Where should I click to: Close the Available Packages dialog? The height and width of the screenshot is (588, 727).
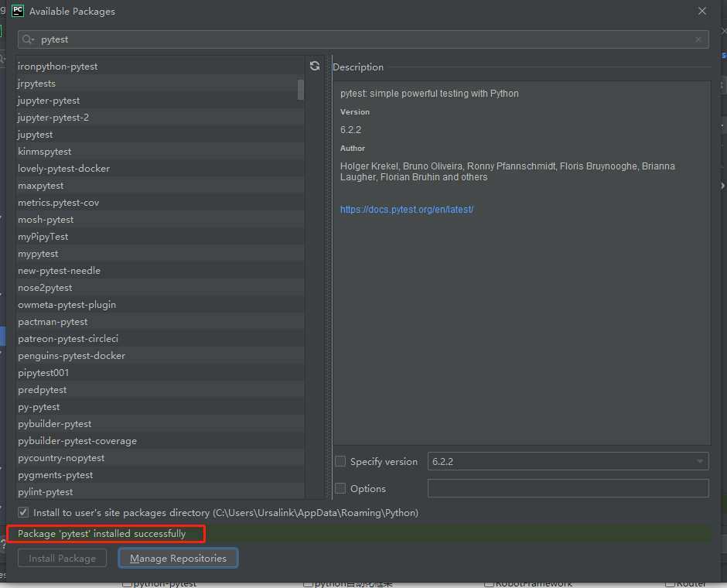point(702,11)
